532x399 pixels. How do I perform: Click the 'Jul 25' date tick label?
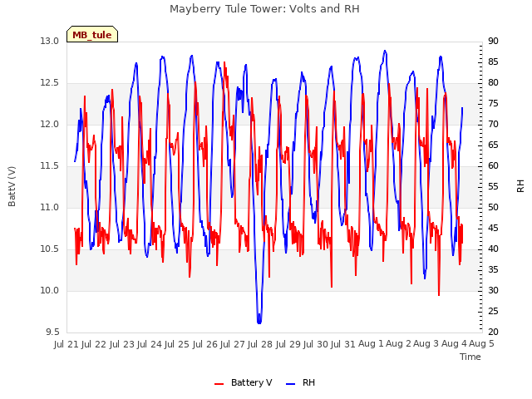(177, 344)
